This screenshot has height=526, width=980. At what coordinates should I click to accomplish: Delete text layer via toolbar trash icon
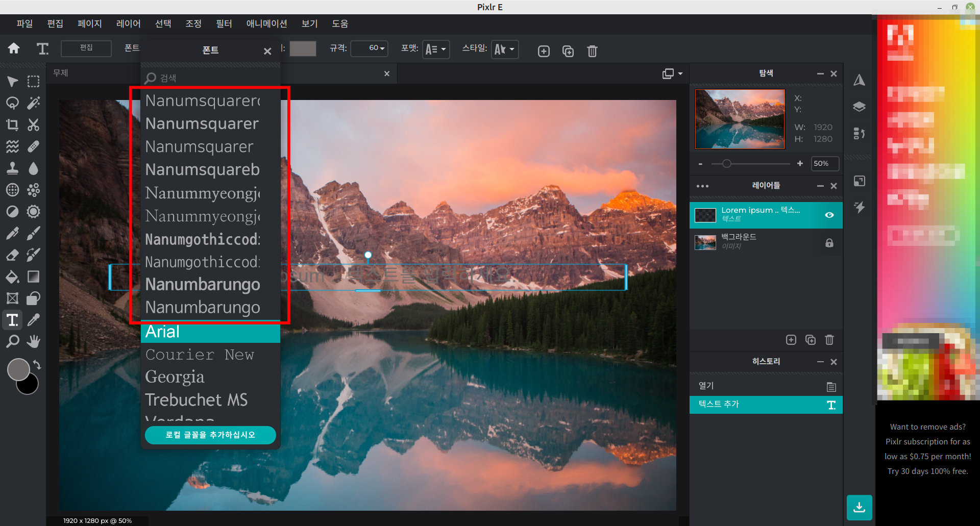[x=592, y=51]
